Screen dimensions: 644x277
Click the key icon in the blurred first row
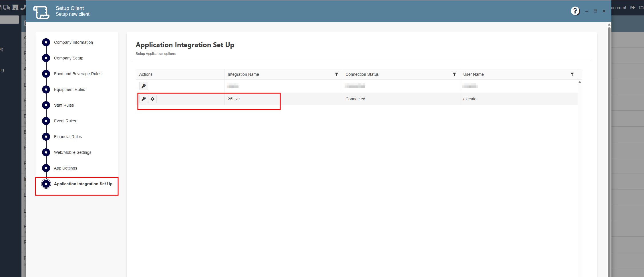pyautogui.click(x=144, y=86)
